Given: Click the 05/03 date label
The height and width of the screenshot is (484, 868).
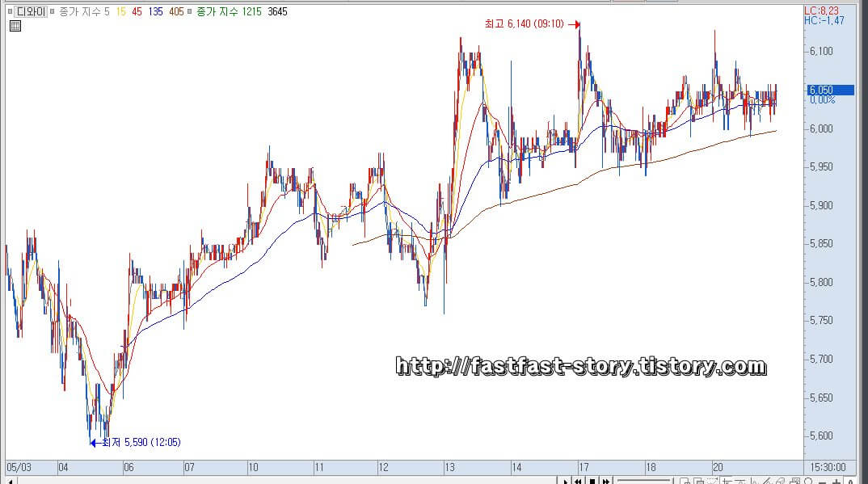Looking at the screenshot, I should click(x=19, y=467).
